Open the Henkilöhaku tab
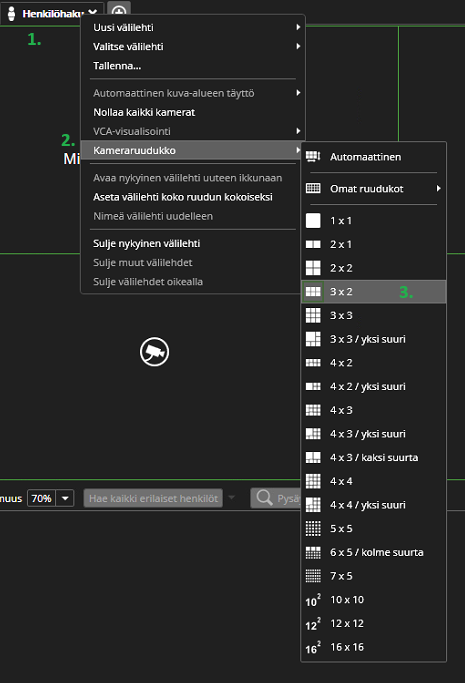The width and height of the screenshot is (465, 683). (x=53, y=14)
